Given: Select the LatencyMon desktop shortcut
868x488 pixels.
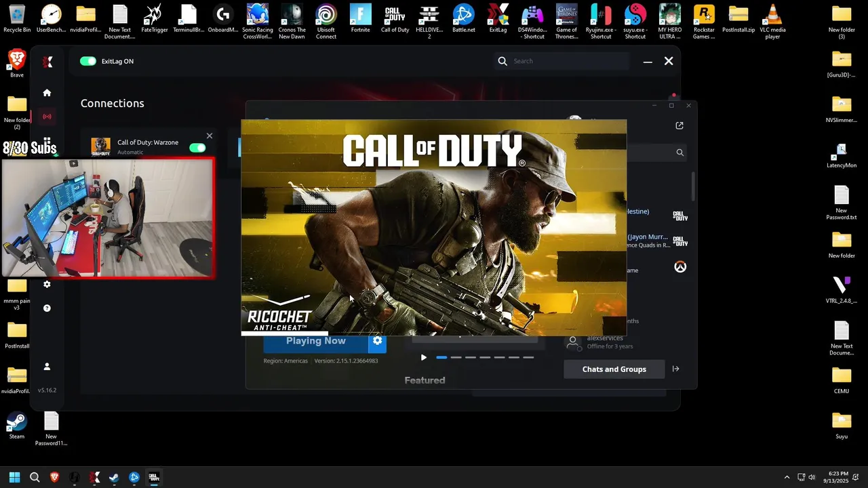Looking at the screenshot, I should pyautogui.click(x=842, y=156).
